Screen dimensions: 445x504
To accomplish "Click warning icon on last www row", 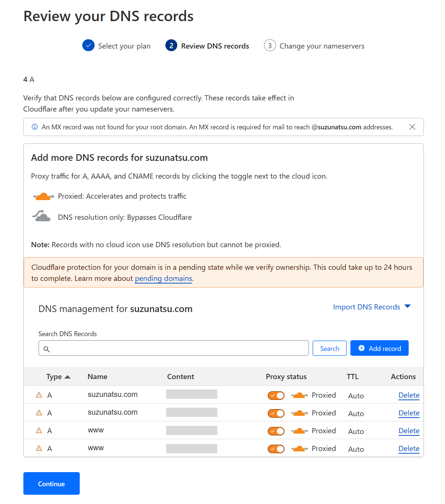I will (39, 448).
